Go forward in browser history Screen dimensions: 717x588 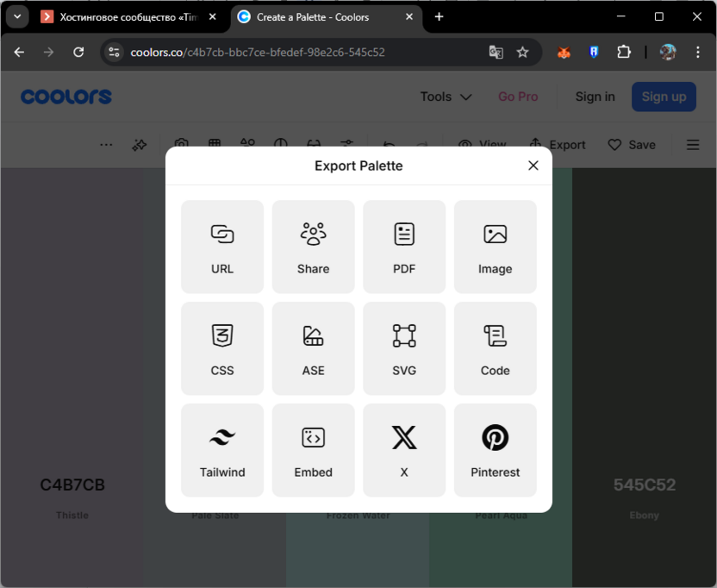[x=48, y=53]
